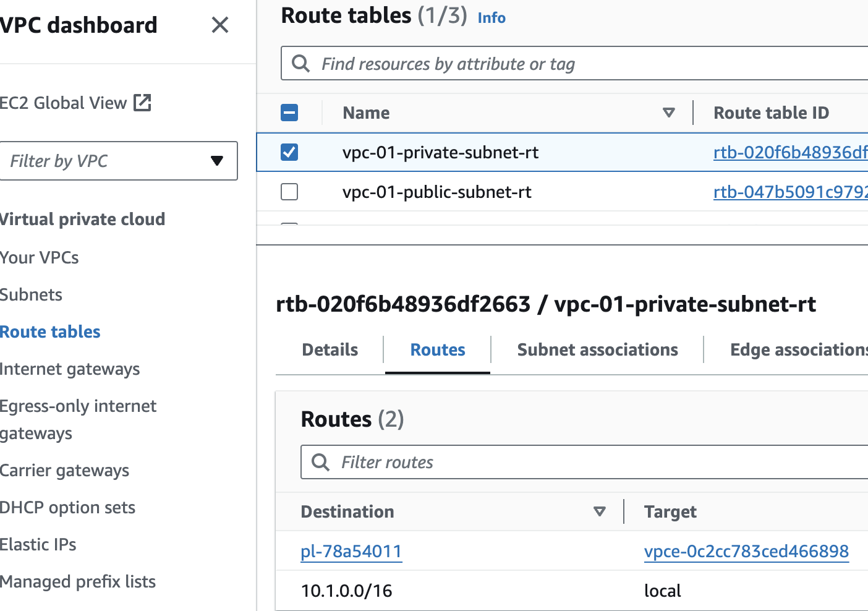Close the VPC dashboard sidebar

point(220,25)
